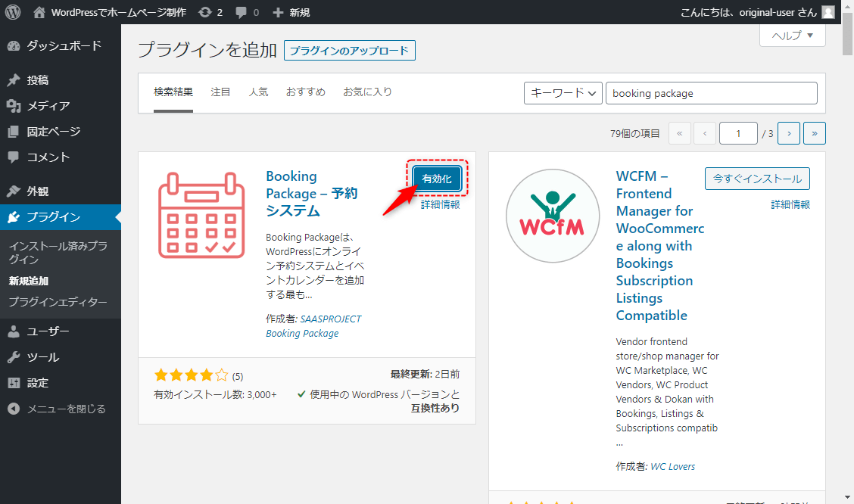Collapse sidebar with メニューを閉じる
This screenshot has width=854, height=504.
(61, 409)
